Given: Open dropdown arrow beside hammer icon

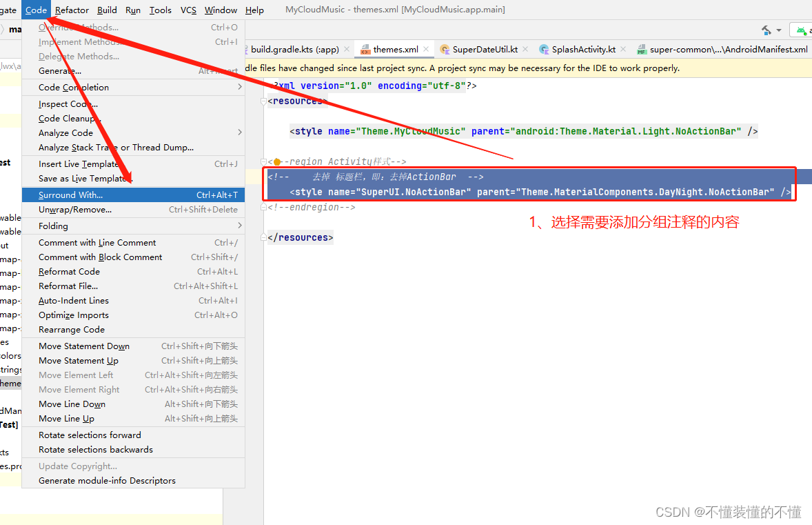Looking at the screenshot, I should (778, 30).
